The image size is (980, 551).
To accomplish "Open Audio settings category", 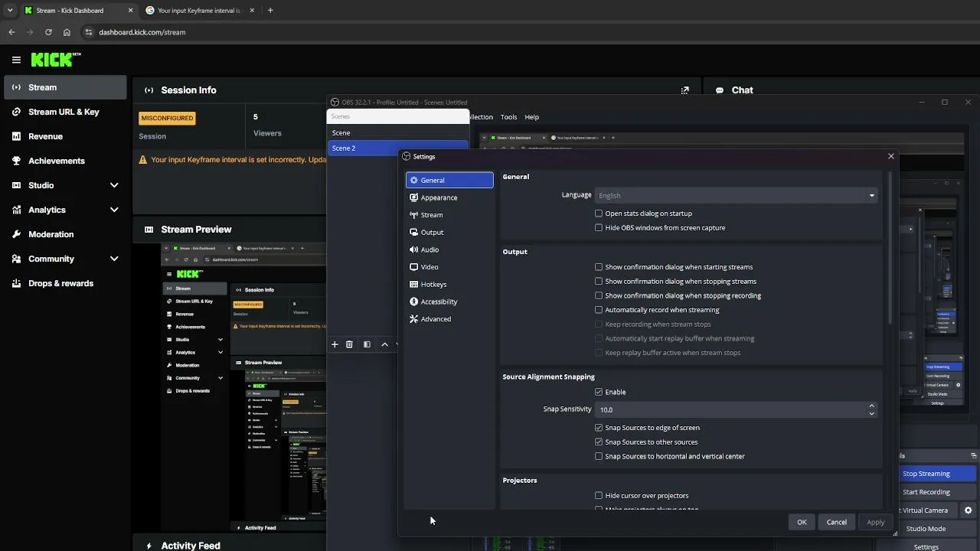I will pos(449,249).
